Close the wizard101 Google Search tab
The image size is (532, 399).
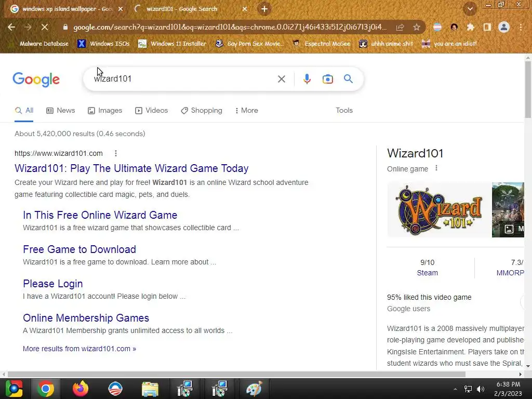[x=244, y=9]
